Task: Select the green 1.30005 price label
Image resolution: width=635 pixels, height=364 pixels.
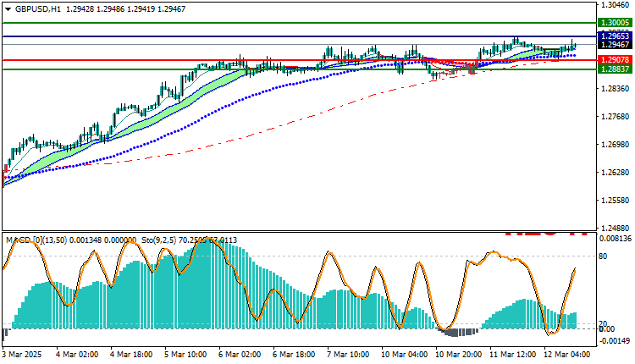Action: (616, 23)
